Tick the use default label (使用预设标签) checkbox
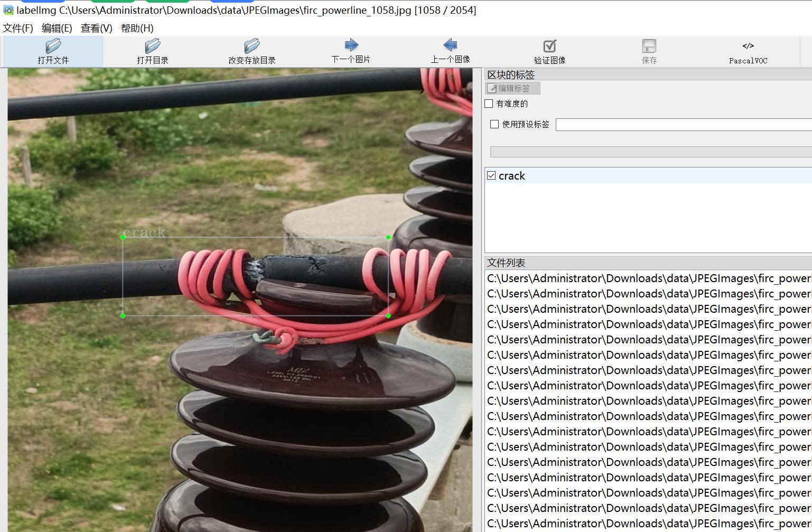Viewport: 812px width, 532px height. click(x=494, y=124)
